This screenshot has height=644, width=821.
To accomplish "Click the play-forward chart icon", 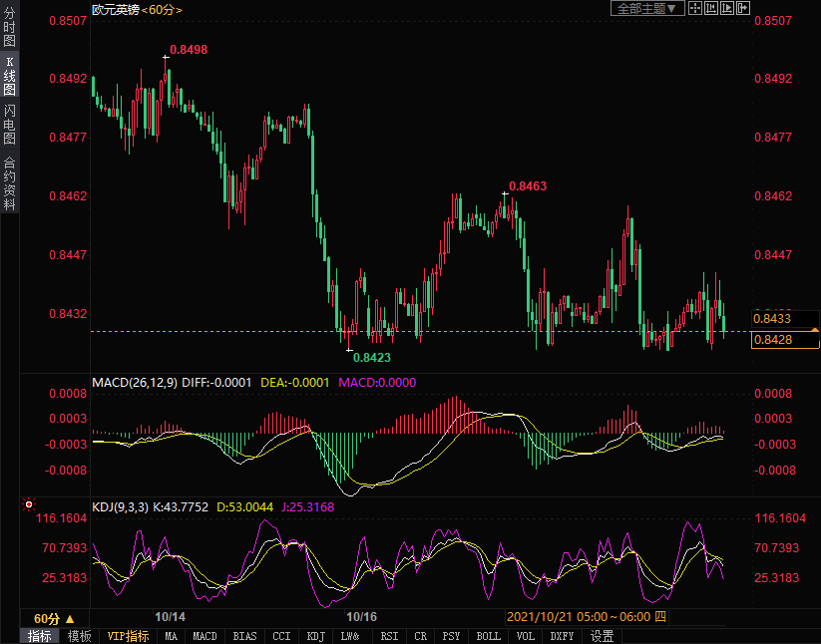I will point(725,8).
